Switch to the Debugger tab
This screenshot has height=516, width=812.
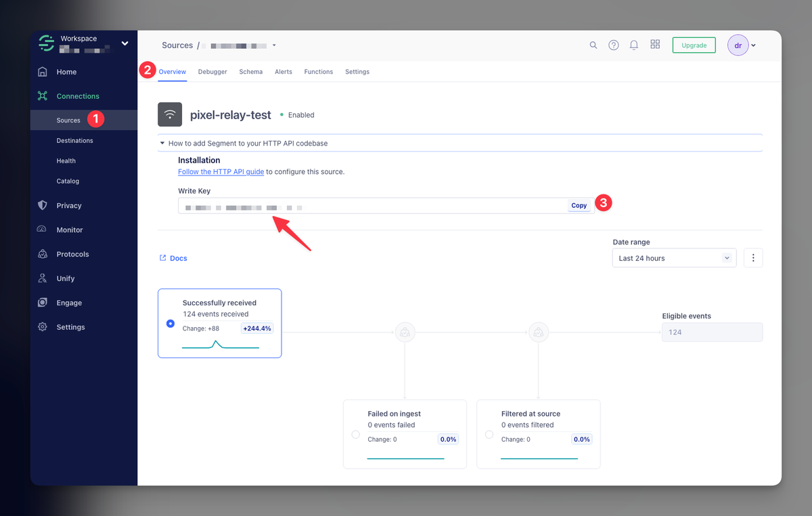212,72
